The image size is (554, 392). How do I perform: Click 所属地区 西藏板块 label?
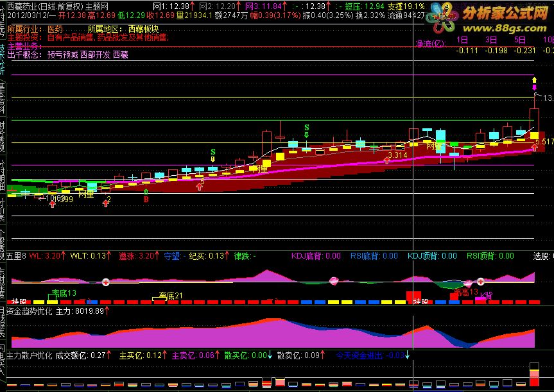click(x=123, y=29)
